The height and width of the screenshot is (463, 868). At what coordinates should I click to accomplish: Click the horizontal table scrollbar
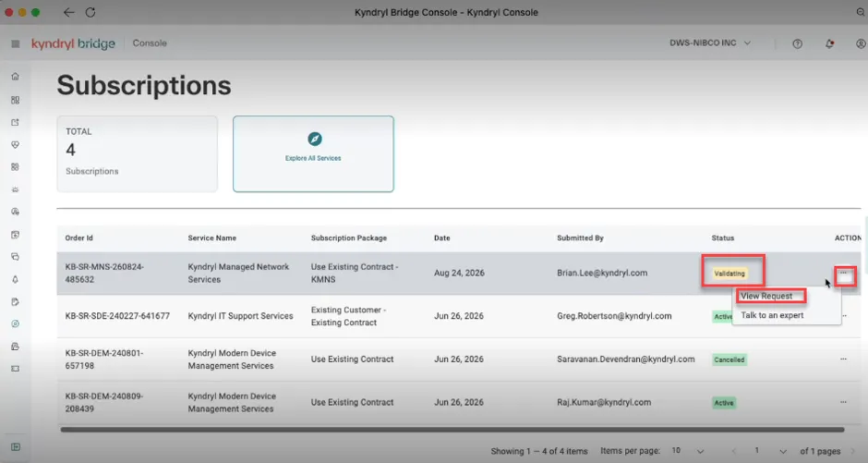click(452, 429)
